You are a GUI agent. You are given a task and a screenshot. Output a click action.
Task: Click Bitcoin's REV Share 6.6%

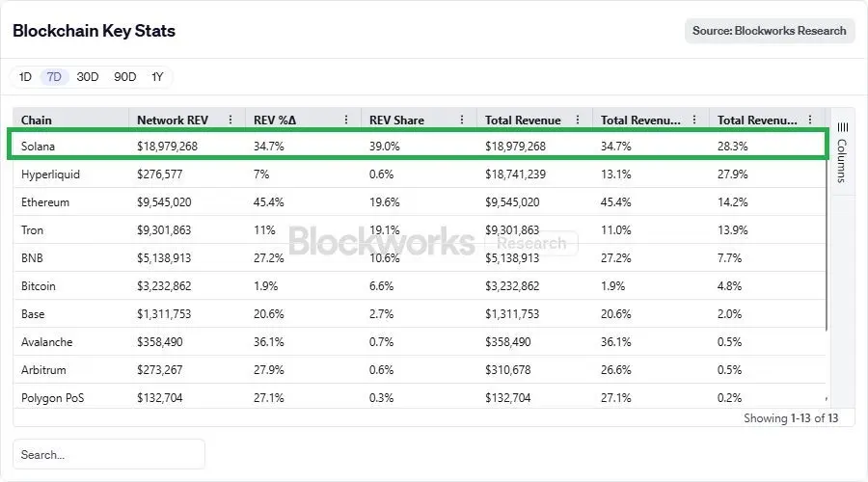pos(381,286)
